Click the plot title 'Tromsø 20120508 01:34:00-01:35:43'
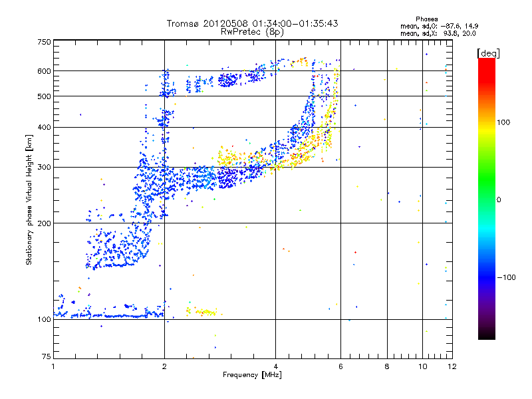The width and height of the screenshot is (532, 399). [252, 23]
